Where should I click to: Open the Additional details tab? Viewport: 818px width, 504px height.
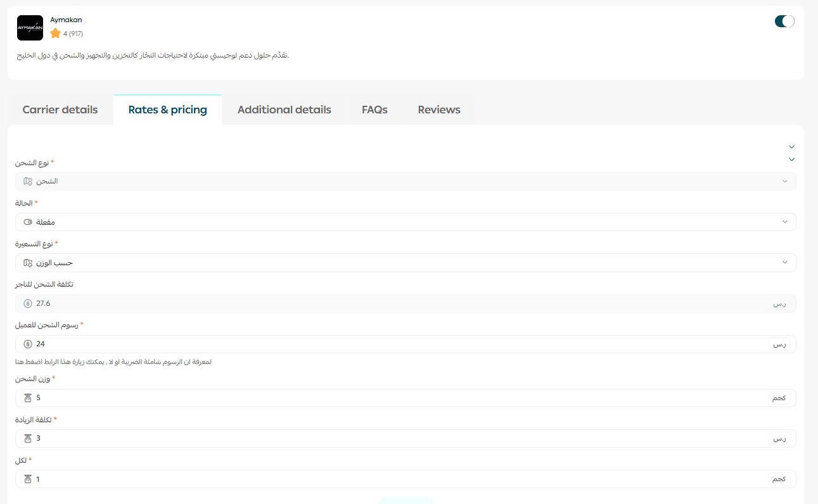[x=284, y=110]
